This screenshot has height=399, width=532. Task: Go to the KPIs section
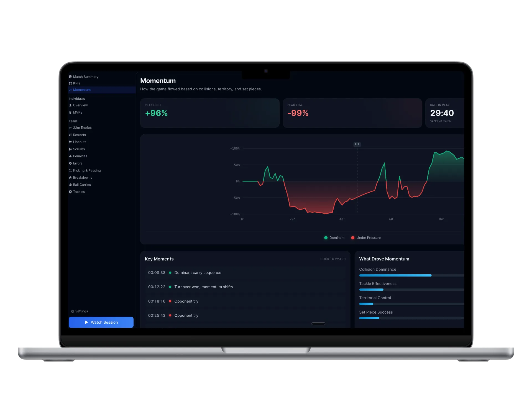(x=101, y=83)
